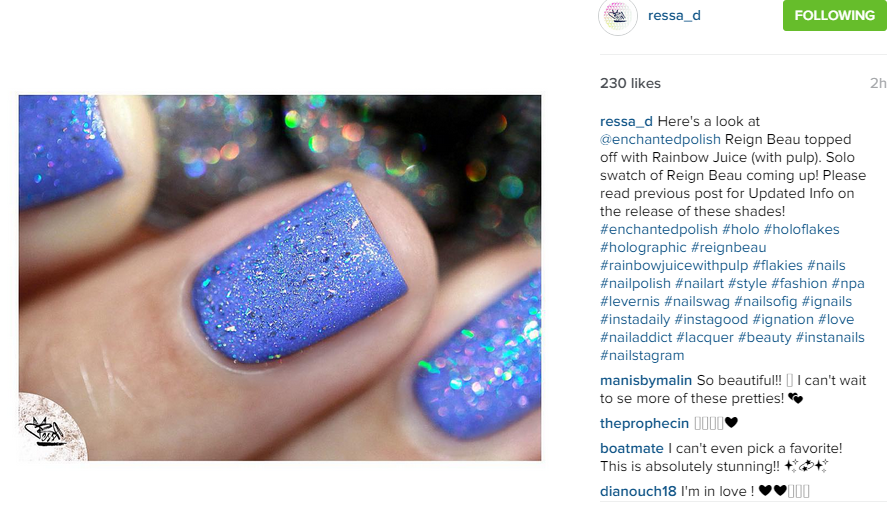Open the #reignbeau hashtag

pyautogui.click(x=729, y=247)
